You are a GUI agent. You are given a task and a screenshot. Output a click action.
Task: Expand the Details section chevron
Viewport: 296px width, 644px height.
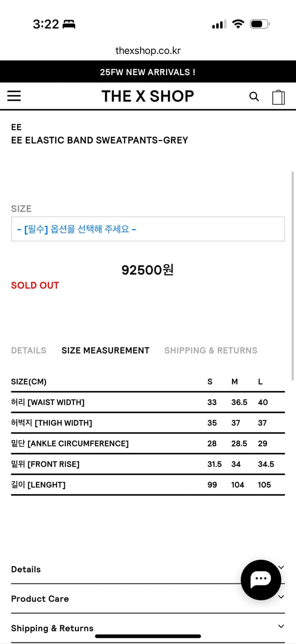(281, 567)
